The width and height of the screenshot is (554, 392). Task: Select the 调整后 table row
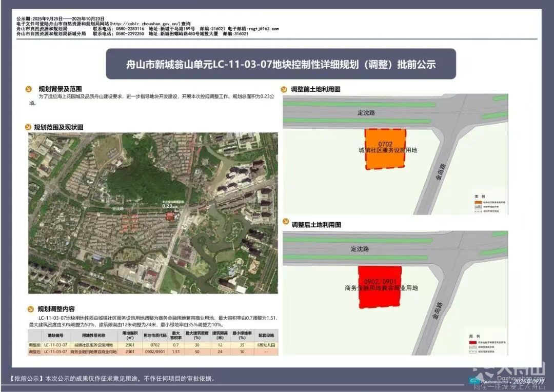point(154,352)
